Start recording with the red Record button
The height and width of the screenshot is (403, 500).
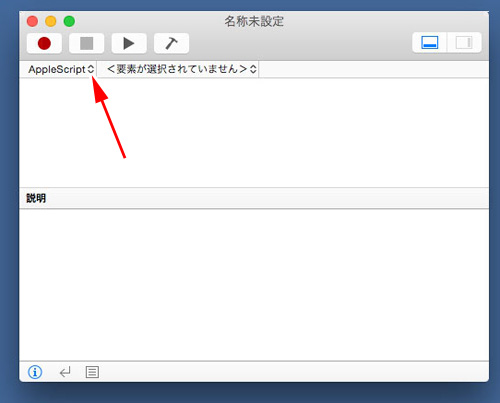(x=44, y=43)
